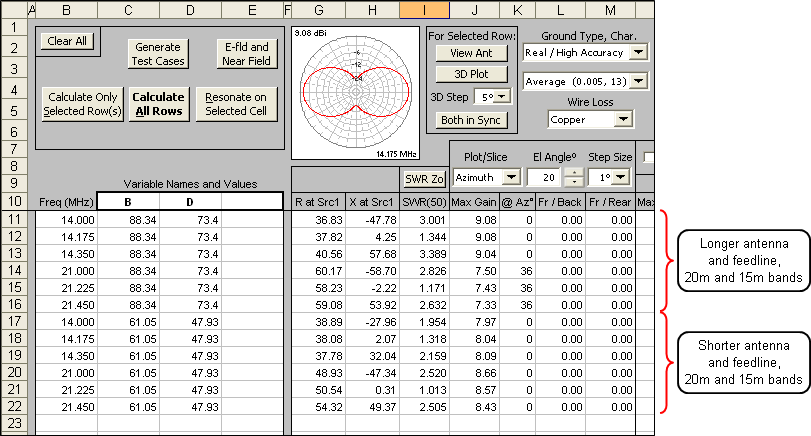Open the 3D Plot view
811x436 pixels.
tap(471, 74)
